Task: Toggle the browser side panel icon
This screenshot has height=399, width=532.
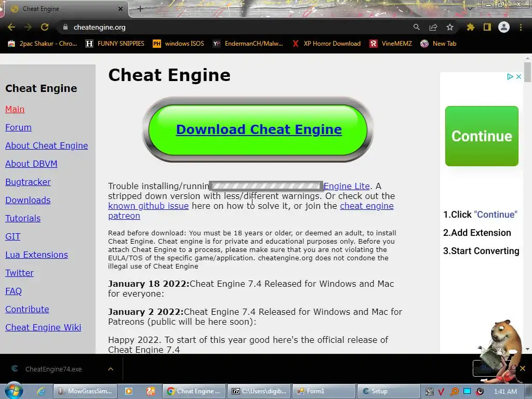Action: pos(487,27)
